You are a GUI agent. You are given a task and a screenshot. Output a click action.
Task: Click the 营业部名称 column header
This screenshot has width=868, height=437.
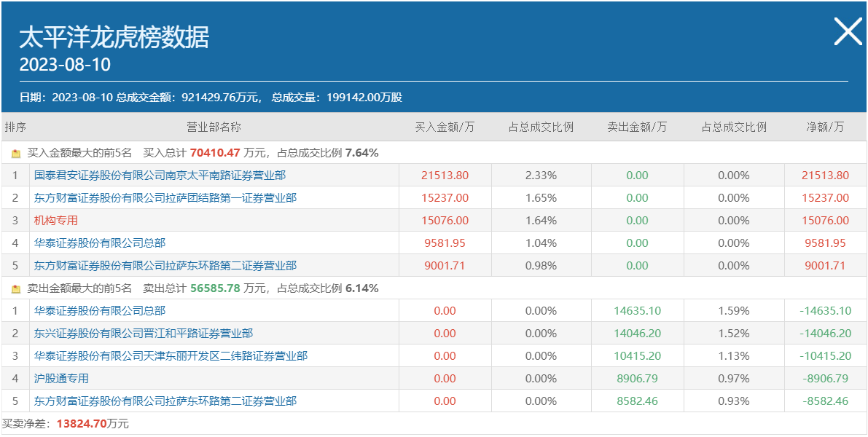[214, 127]
